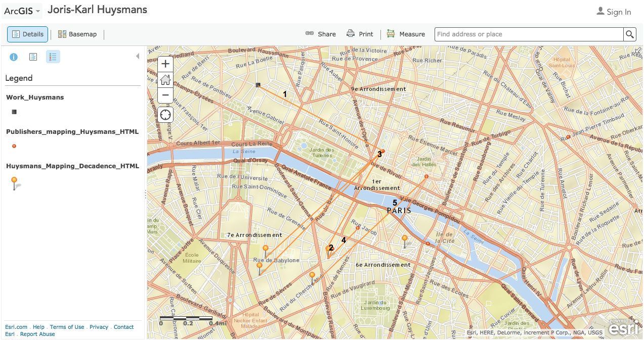Open the About info tab icon
The image size is (644, 340).
point(14,57)
